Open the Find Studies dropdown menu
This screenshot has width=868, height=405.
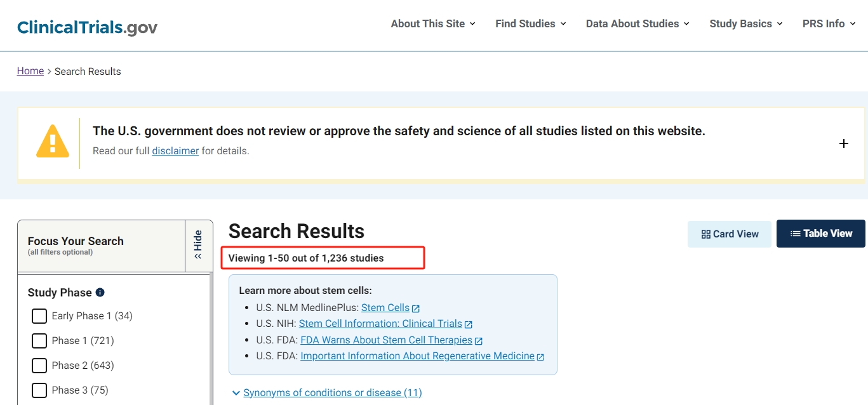coord(531,24)
